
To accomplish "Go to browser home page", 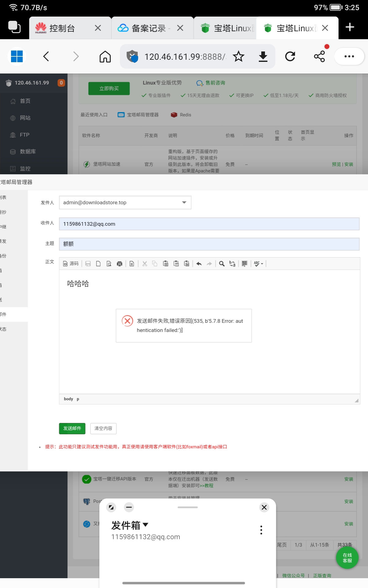I will coord(105,57).
